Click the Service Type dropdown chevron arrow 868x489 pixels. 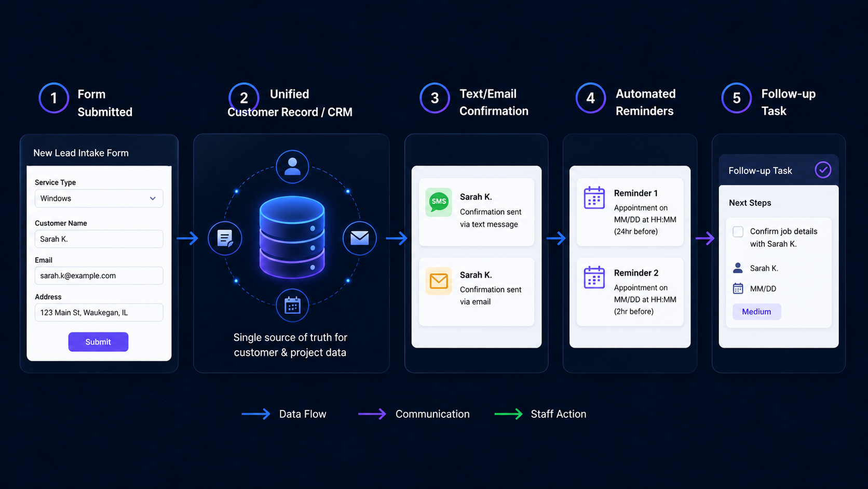153,199
